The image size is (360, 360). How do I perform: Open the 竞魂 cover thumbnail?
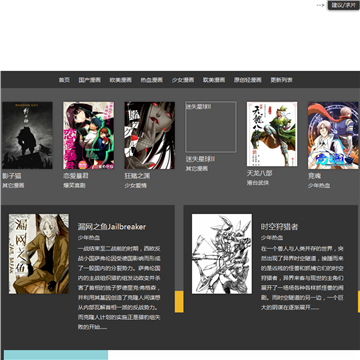coord(333,135)
